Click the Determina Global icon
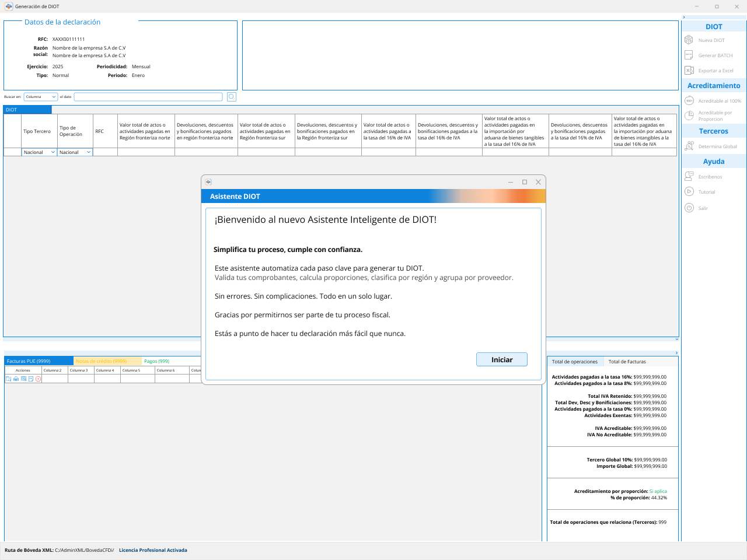747x560 pixels. click(x=689, y=146)
